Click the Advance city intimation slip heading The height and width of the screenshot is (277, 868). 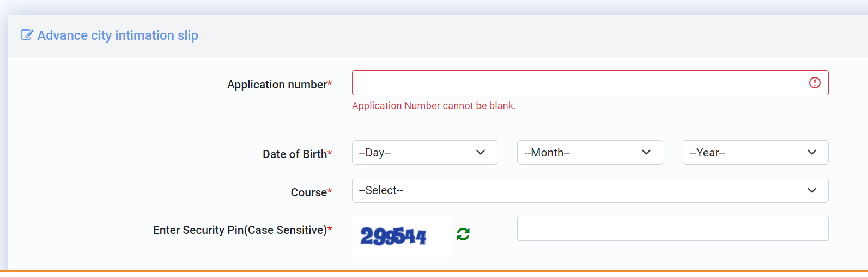click(118, 35)
